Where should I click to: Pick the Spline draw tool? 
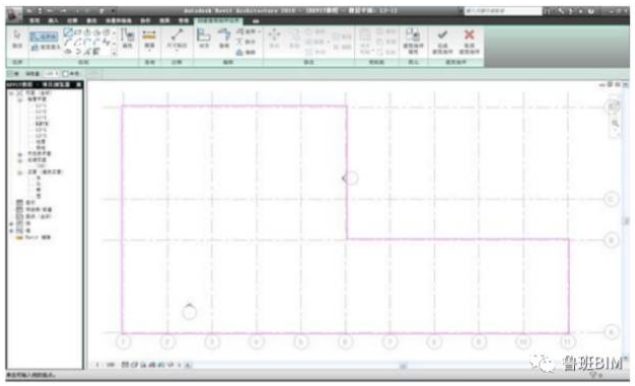(x=106, y=41)
